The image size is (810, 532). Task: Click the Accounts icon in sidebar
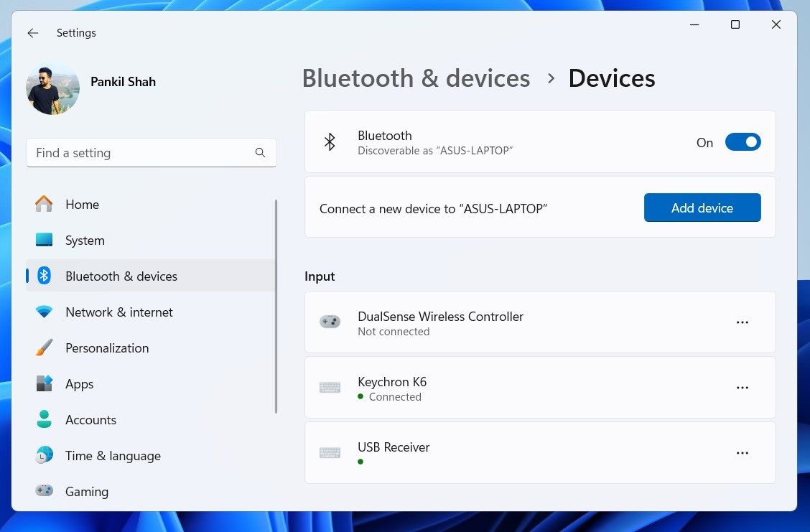click(x=43, y=419)
